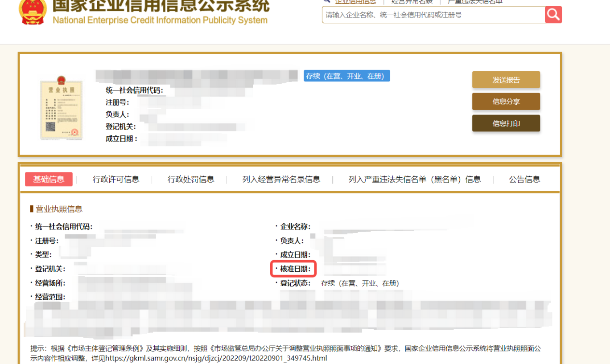
Task: Go to the 列入经营异常名录信息 tab
Action: click(x=281, y=179)
